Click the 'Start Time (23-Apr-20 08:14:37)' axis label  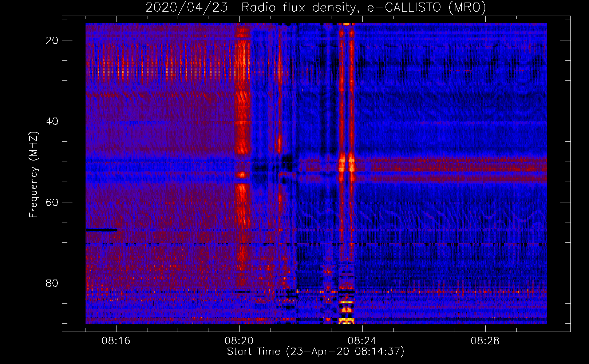click(x=316, y=352)
